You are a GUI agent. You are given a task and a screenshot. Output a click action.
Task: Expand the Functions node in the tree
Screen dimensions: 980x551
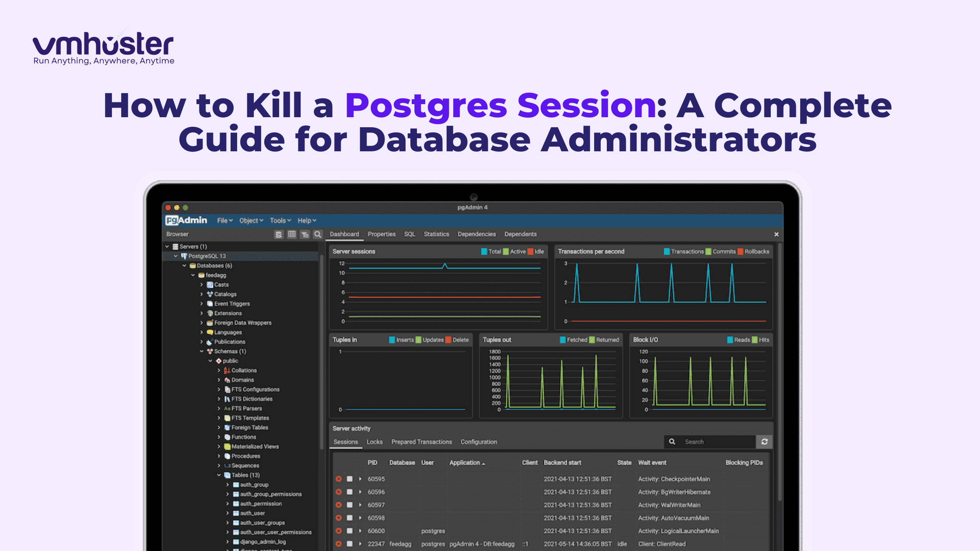point(219,437)
